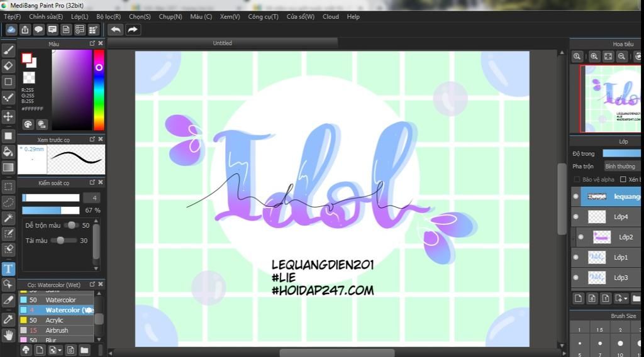644x357 pixels.
Task: Open the Pha trộn blending dropdown
Action: [x=621, y=166]
